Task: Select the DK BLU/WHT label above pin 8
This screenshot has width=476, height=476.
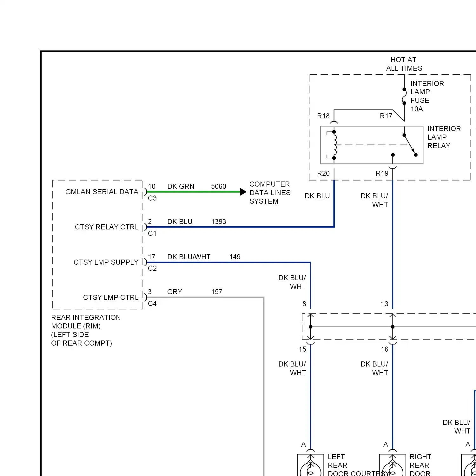Action: (x=292, y=282)
